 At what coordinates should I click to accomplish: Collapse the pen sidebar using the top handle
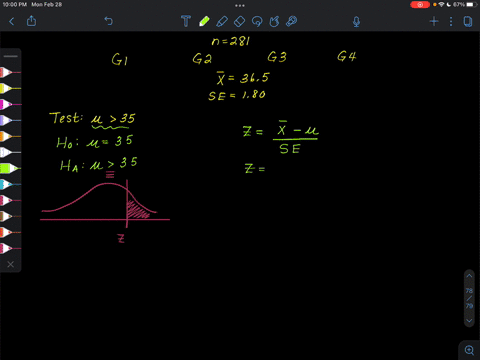point(11,56)
